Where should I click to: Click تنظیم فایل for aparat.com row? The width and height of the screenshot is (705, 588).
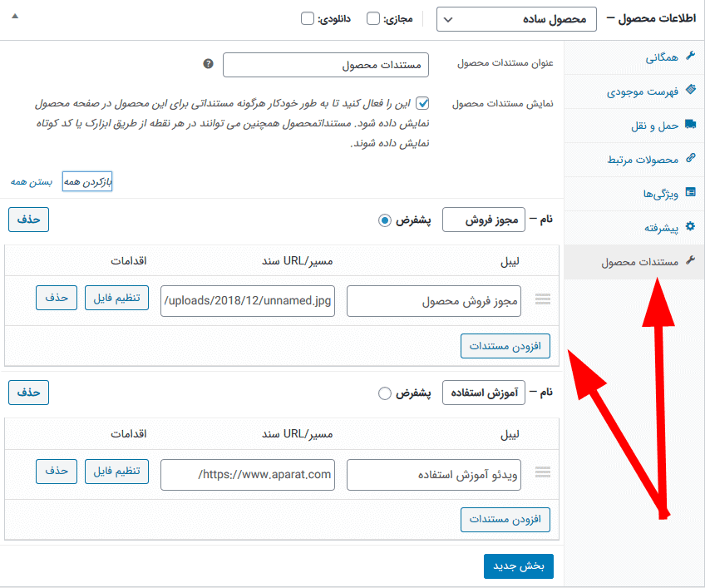[x=116, y=471]
